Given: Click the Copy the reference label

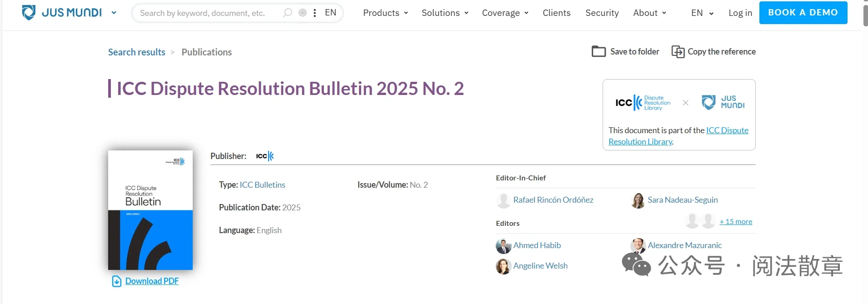Looking at the screenshot, I should tap(722, 52).
